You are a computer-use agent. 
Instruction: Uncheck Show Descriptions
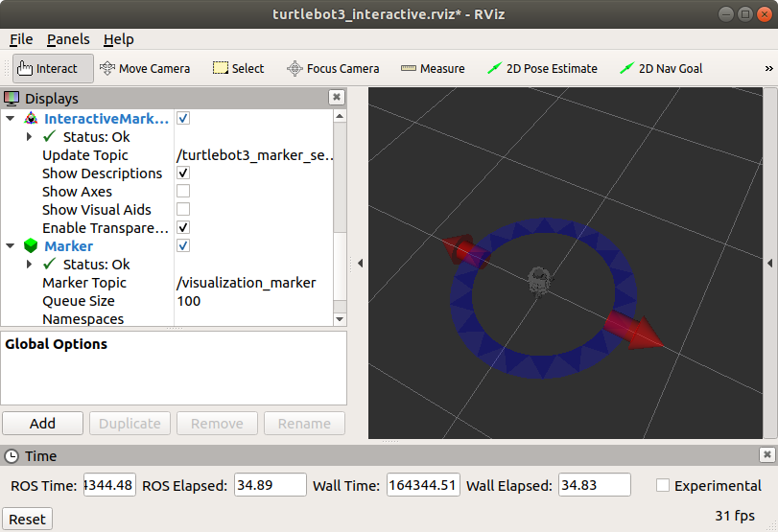coord(183,173)
